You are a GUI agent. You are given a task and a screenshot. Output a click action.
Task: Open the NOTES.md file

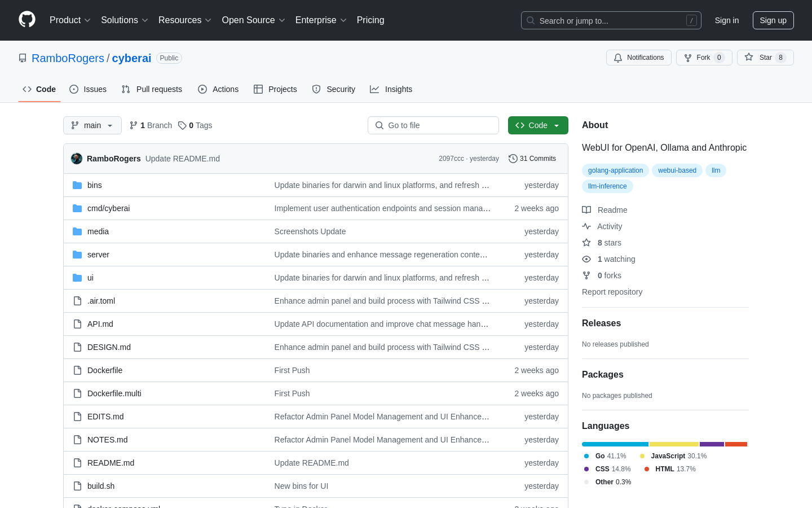[x=107, y=440]
